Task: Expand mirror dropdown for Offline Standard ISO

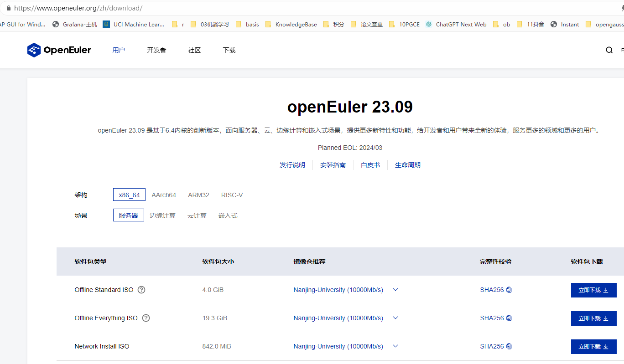Action: click(x=395, y=290)
